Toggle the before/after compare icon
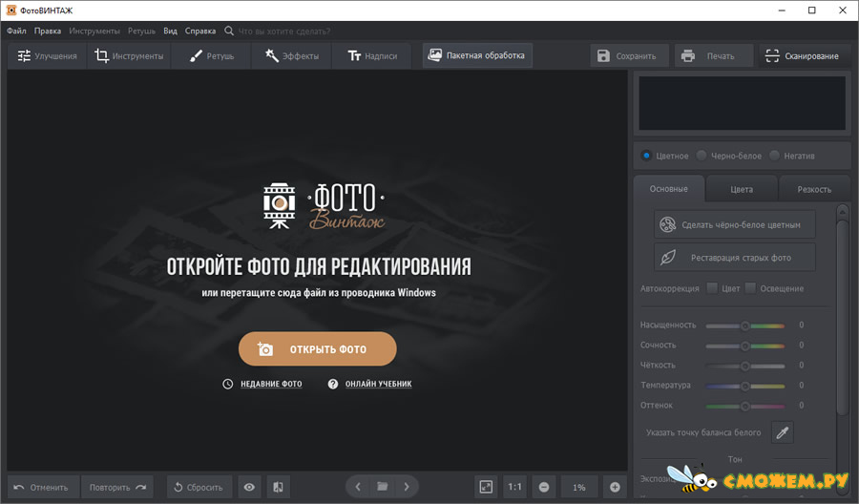Viewport: 859px width, 504px height. (279, 487)
